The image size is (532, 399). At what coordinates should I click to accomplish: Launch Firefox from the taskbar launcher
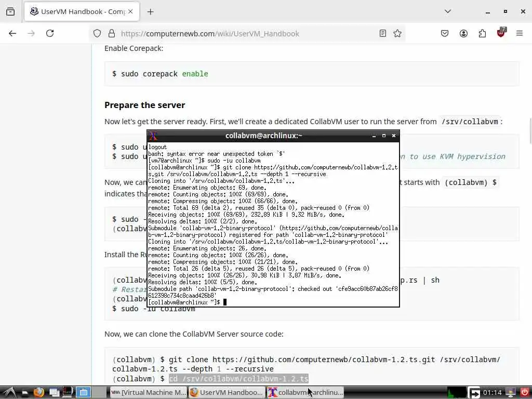pos(38,393)
